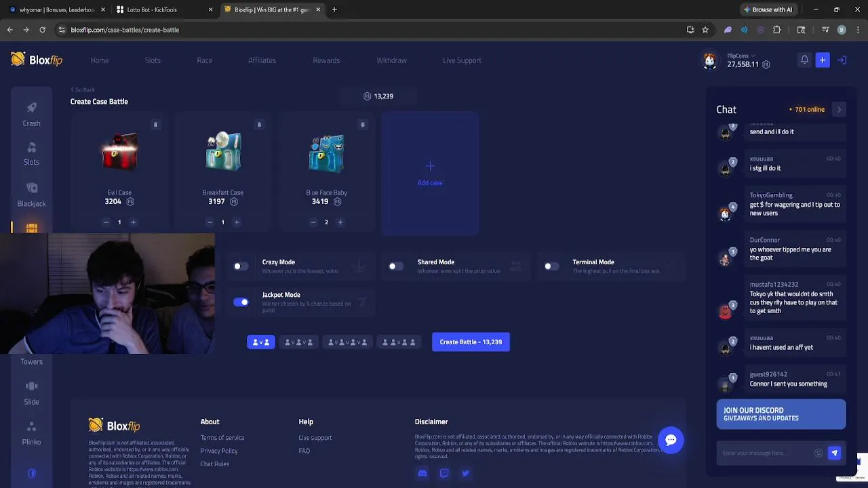
Task: Open emoji picker in chat input
Action: (818, 453)
